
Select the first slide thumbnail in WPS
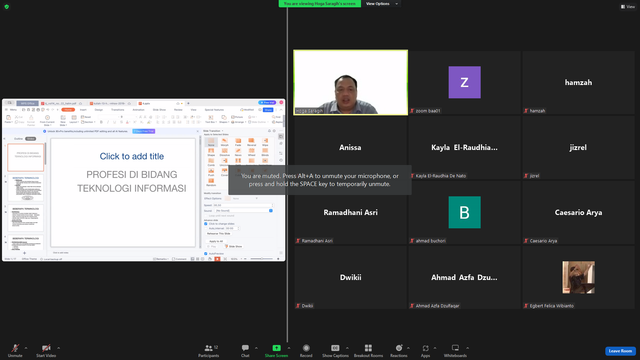click(26, 157)
